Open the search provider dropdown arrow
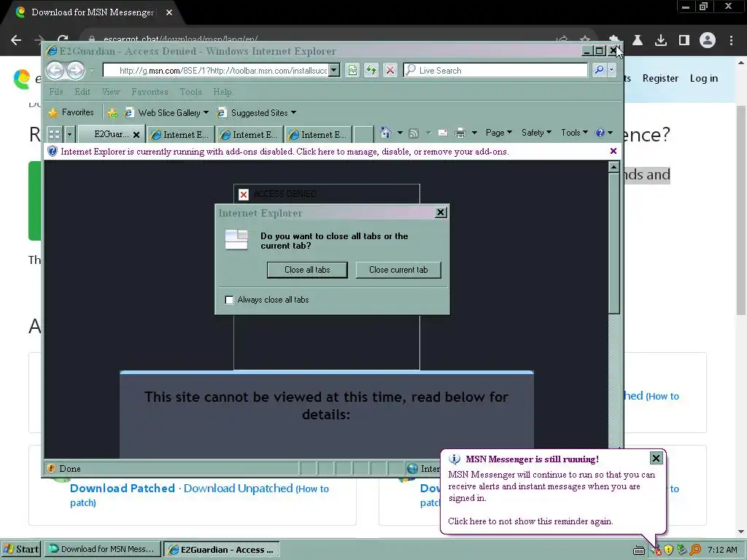Image resolution: width=747 pixels, height=560 pixels. [612, 70]
